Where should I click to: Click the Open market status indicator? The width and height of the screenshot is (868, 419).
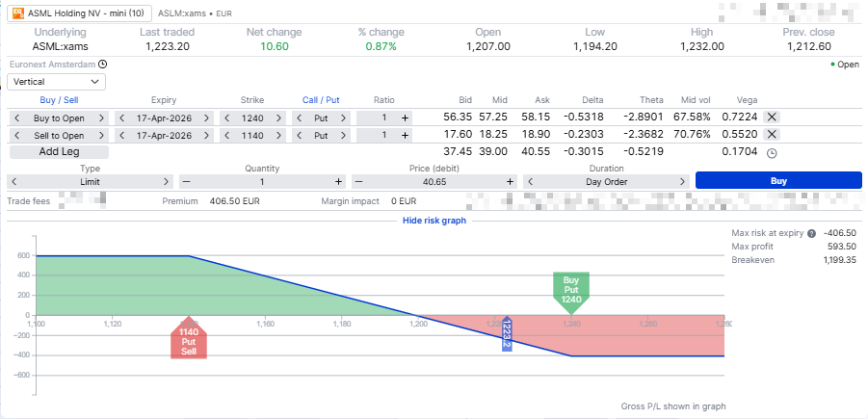click(845, 65)
